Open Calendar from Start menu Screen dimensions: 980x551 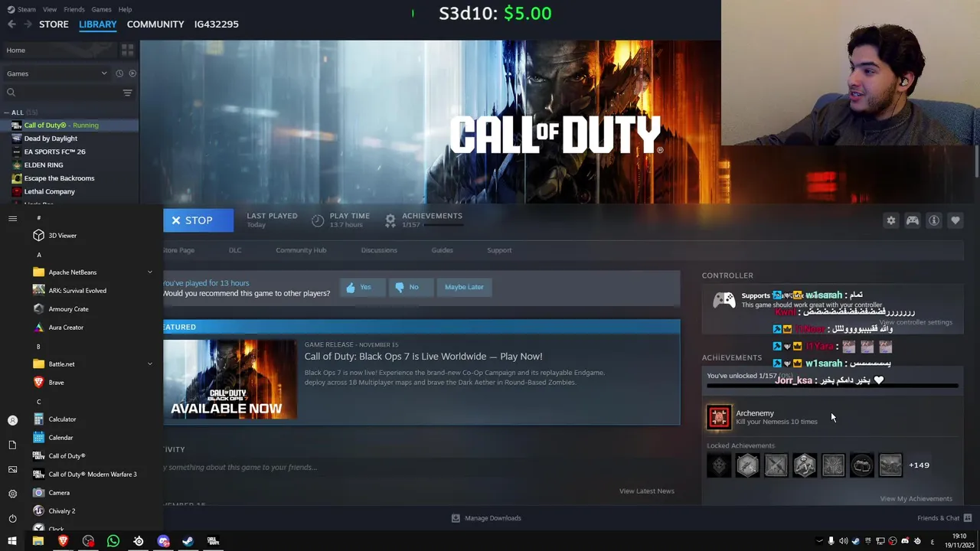60,438
